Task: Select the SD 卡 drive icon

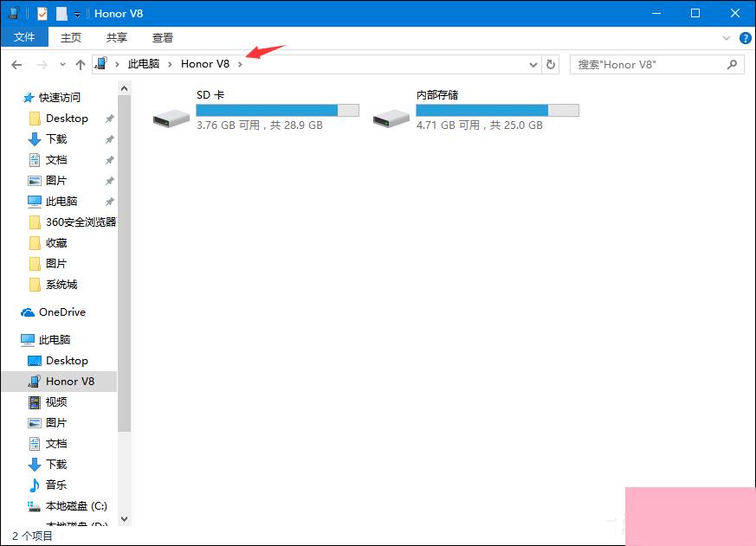Action: 171,118
